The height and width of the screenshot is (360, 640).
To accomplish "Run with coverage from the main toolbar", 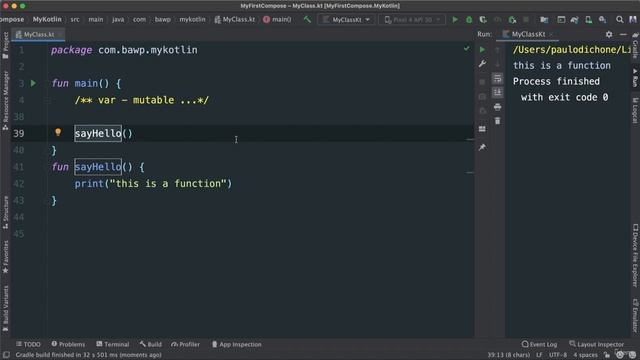I will (x=483, y=20).
